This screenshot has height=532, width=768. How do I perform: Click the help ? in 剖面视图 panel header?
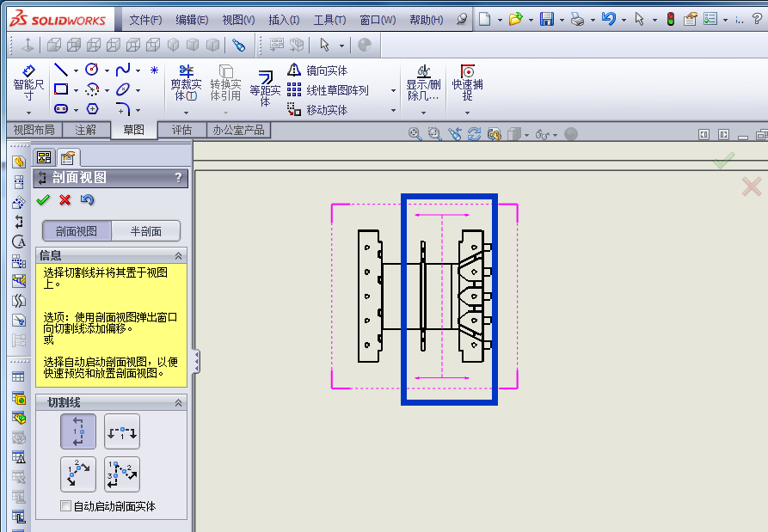click(x=179, y=177)
